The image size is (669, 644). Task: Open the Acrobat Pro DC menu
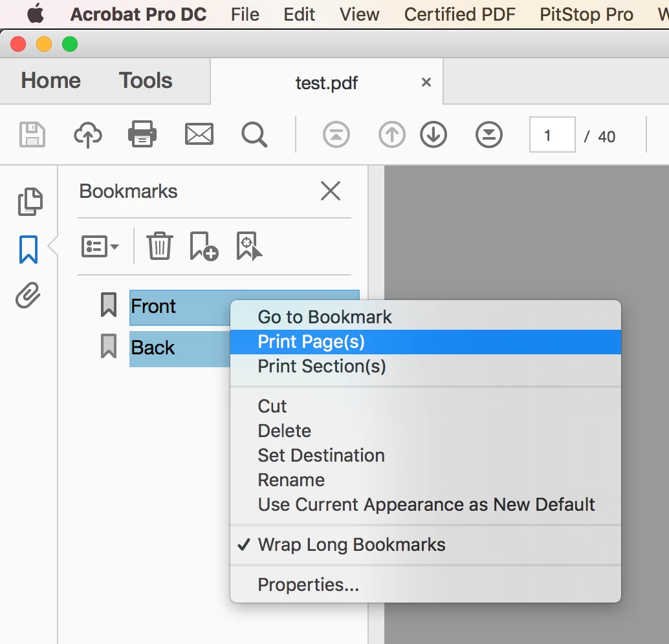(138, 14)
